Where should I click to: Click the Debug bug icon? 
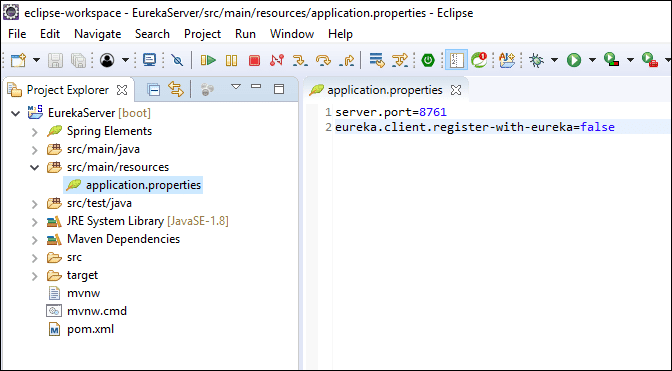click(x=536, y=60)
